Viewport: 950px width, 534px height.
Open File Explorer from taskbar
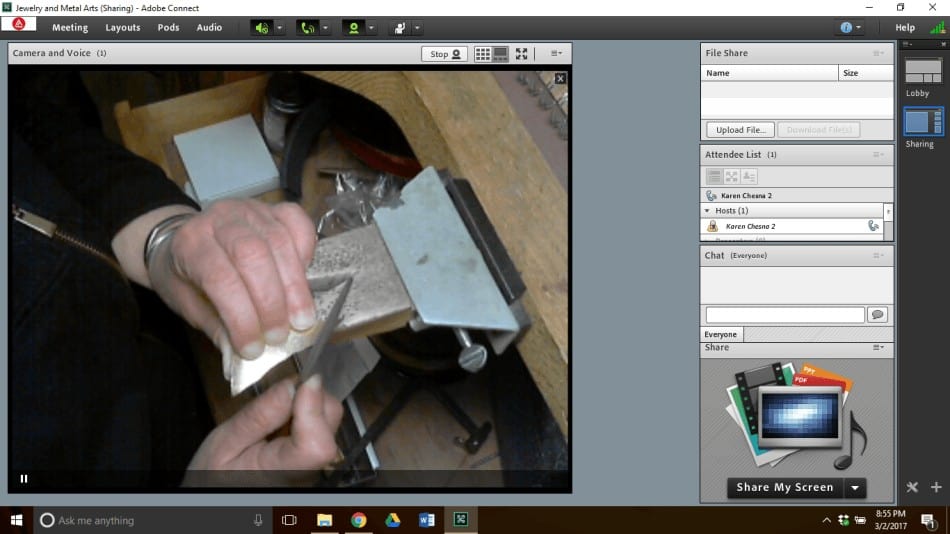(x=324, y=520)
